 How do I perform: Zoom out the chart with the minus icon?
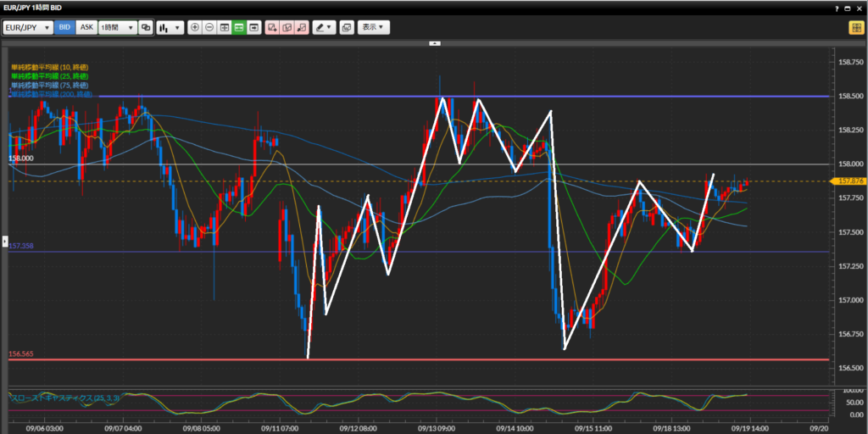click(x=209, y=27)
